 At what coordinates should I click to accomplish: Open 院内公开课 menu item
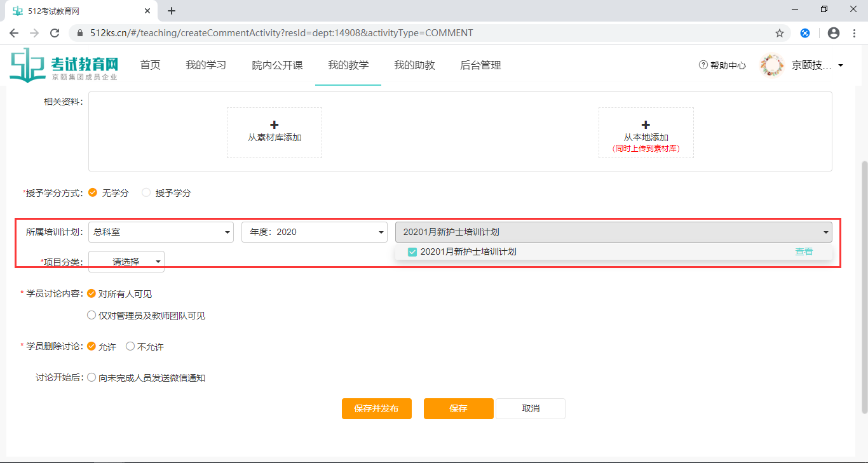(x=277, y=65)
